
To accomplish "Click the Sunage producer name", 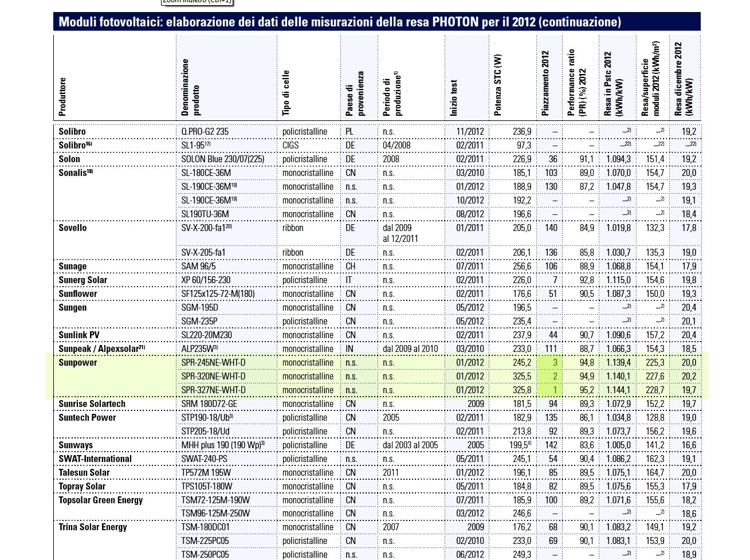I will point(73,267).
